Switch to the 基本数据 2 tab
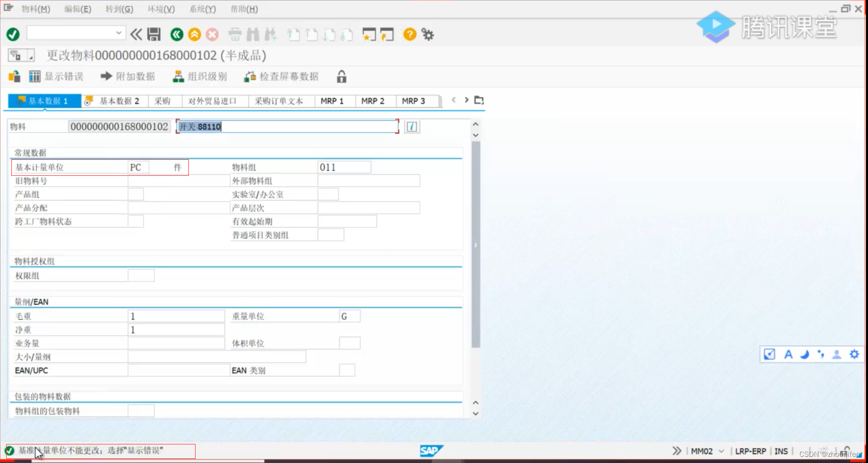 [x=115, y=101]
